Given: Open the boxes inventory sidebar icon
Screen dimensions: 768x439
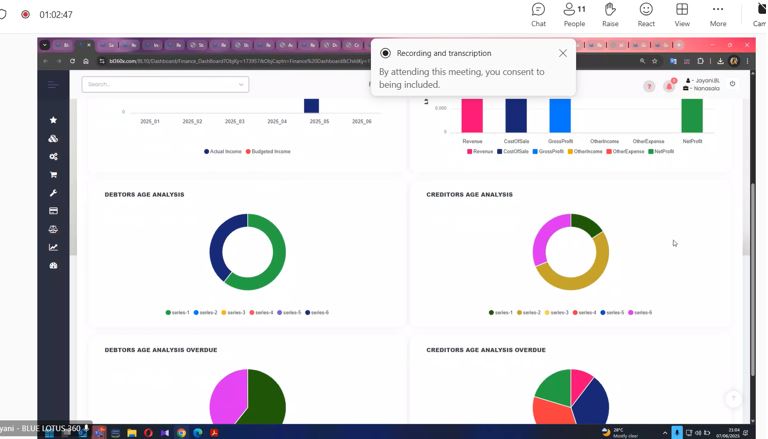Looking at the screenshot, I should pyautogui.click(x=53, y=139).
